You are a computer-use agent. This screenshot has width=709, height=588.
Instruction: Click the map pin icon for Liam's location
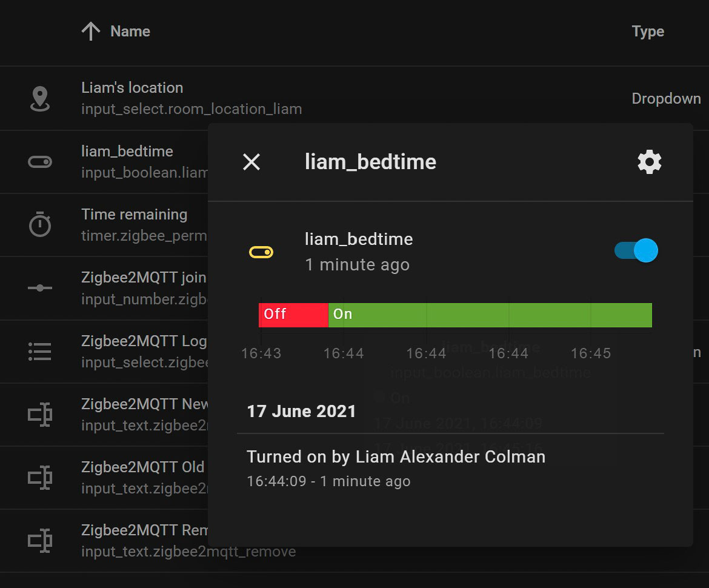pos(39,98)
